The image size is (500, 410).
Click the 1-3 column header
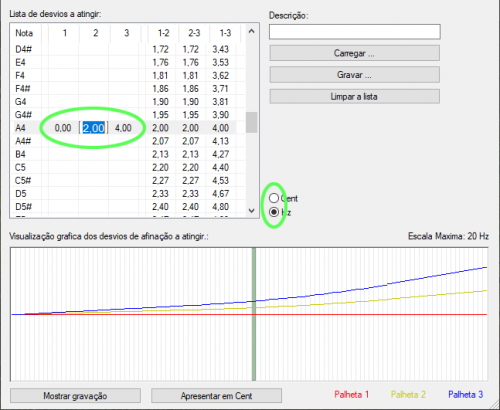(x=225, y=33)
